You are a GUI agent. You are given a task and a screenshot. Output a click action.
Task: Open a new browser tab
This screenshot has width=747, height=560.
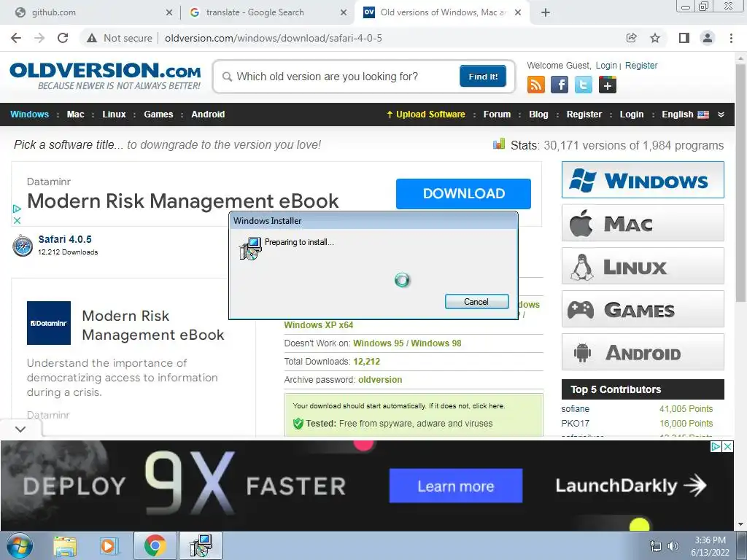pyautogui.click(x=546, y=12)
